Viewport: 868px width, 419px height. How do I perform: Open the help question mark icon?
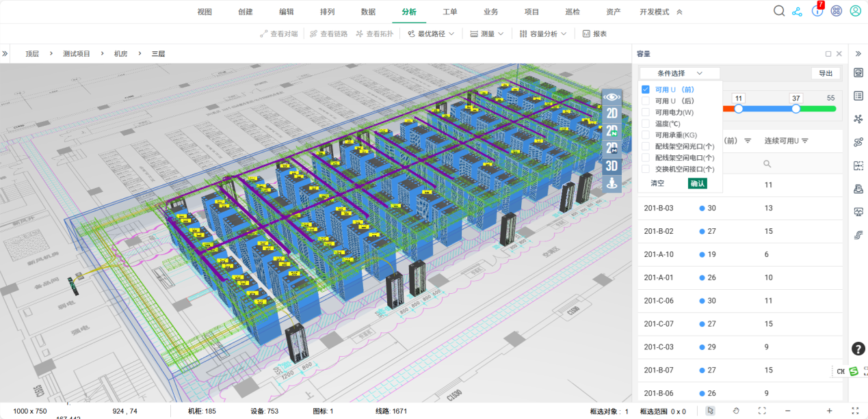858,349
